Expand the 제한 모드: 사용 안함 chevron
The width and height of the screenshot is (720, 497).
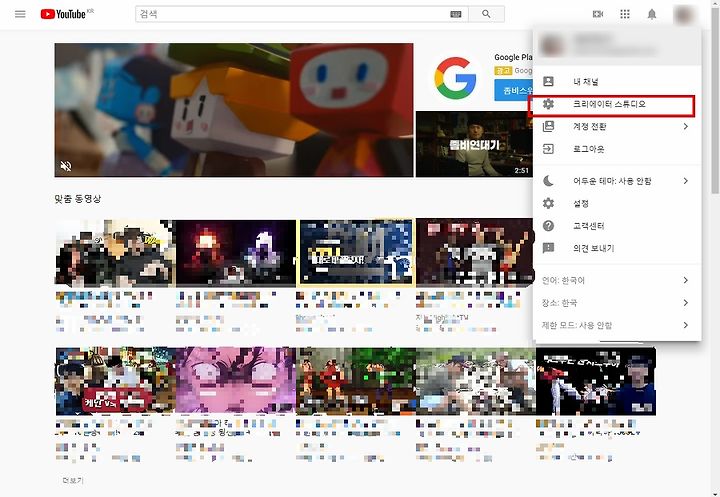[686, 325]
